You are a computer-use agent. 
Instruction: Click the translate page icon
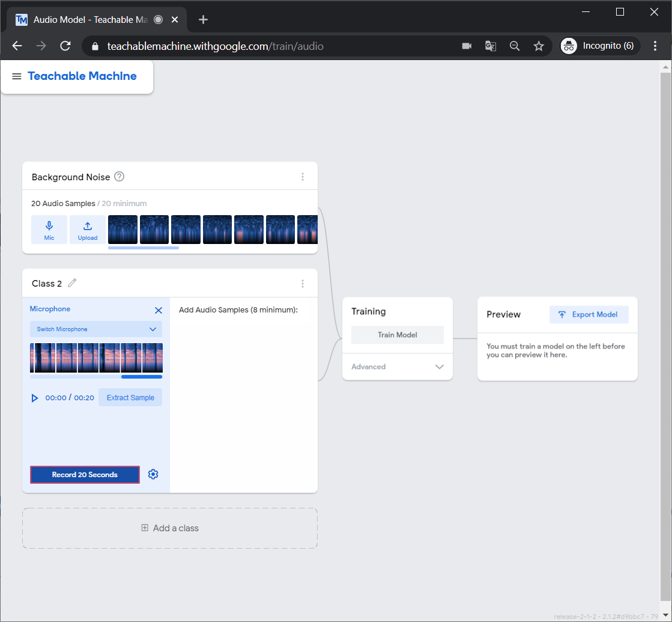(x=491, y=46)
